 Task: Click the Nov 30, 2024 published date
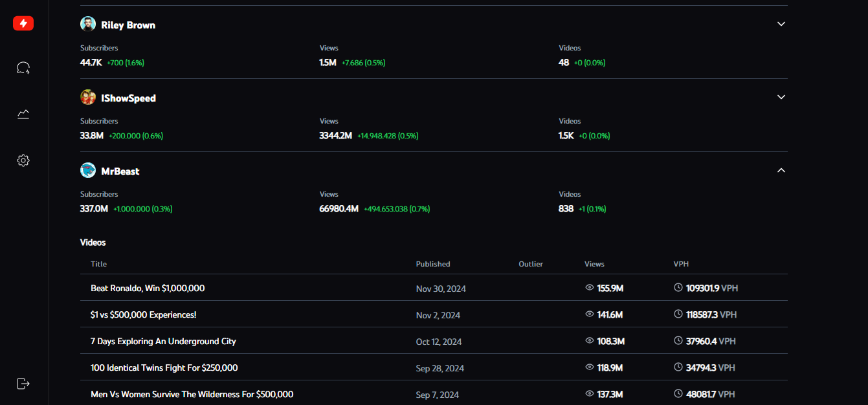441,289
